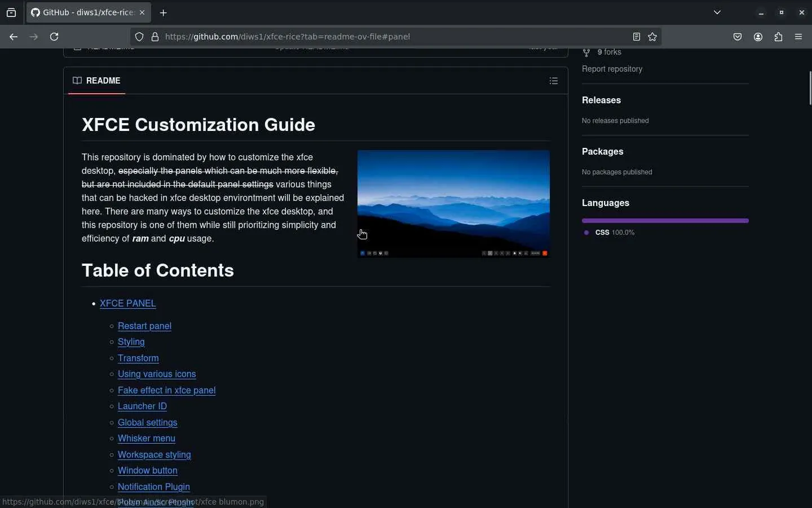812x508 pixels.
Task: Select the README tab
Action: 96,81
